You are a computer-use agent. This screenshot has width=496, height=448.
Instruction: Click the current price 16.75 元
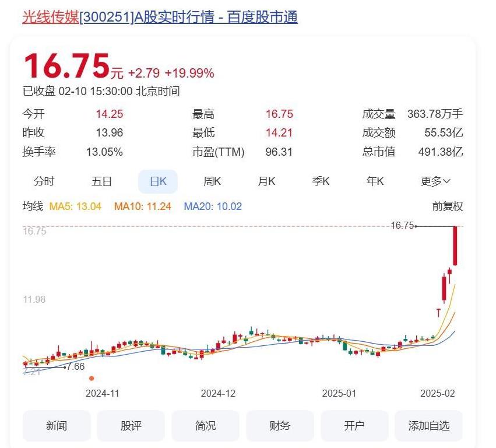pyautogui.click(x=73, y=66)
